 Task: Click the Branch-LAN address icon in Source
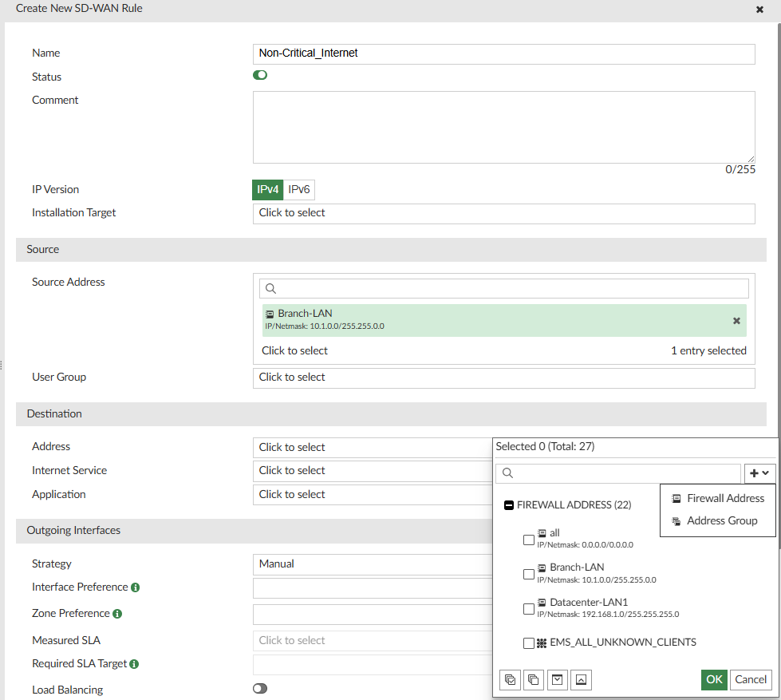270,314
